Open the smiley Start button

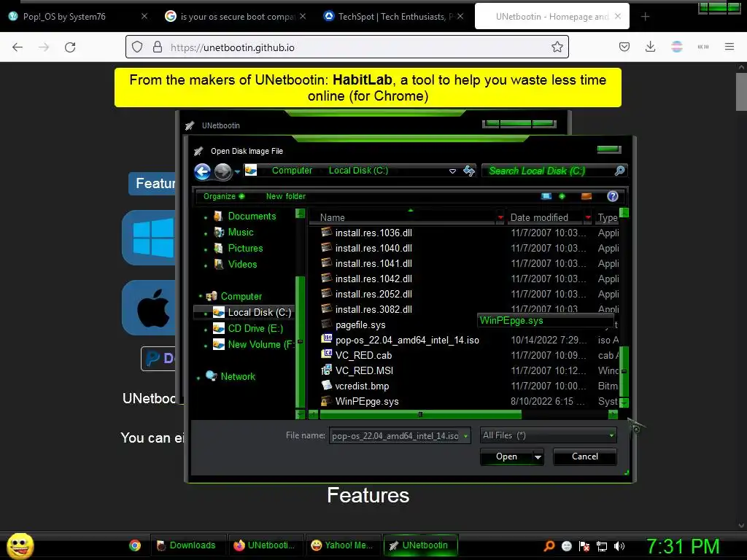[20, 545]
